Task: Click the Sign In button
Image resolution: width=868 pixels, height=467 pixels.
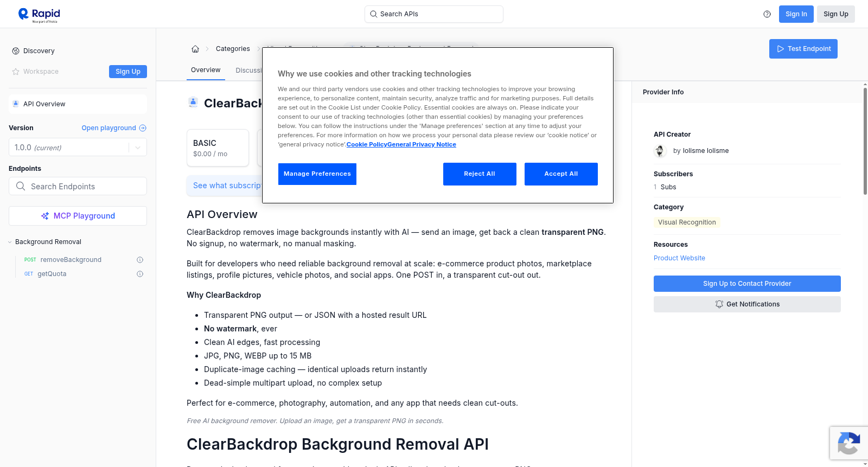Action: tap(796, 14)
